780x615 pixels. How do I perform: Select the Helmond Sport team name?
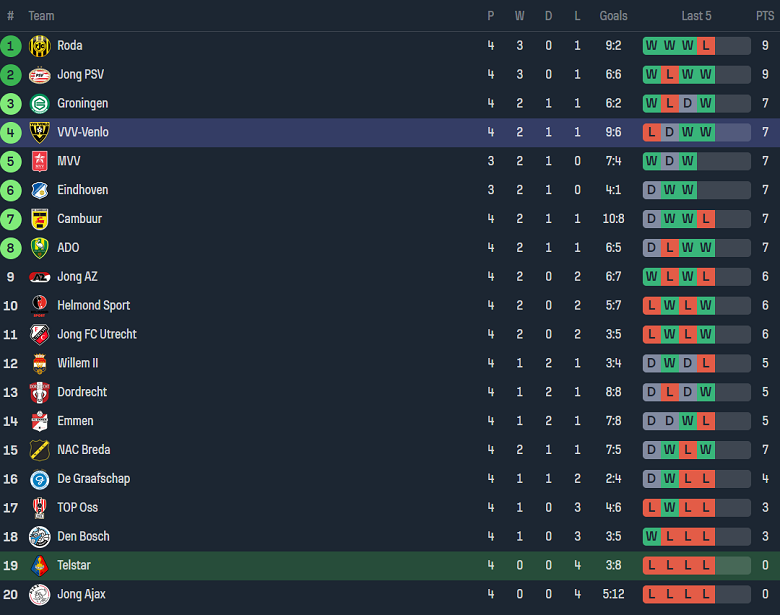point(94,306)
